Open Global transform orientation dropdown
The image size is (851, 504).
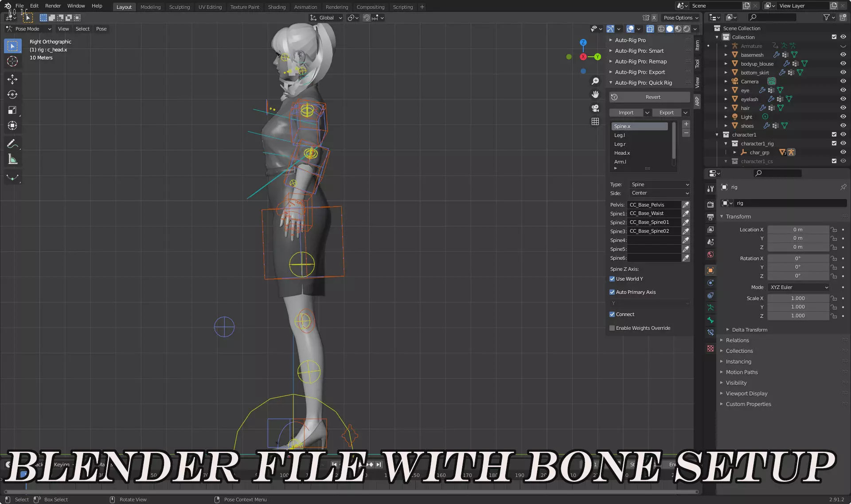coord(326,18)
